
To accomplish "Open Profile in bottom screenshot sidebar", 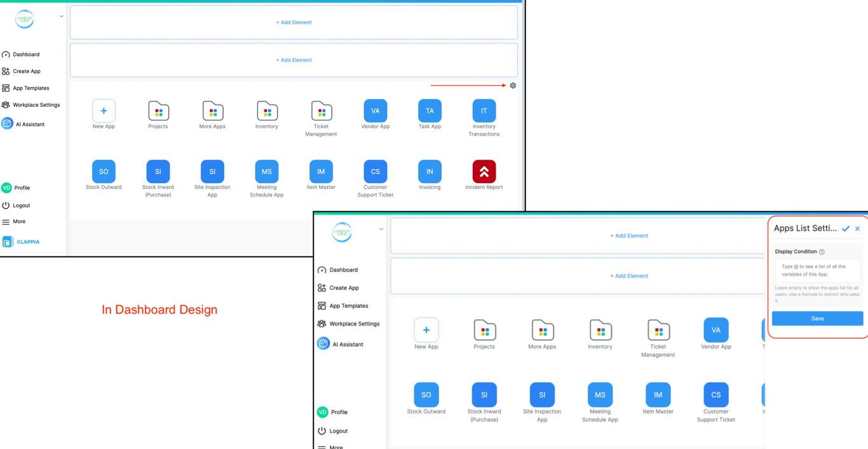I will point(332,412).
